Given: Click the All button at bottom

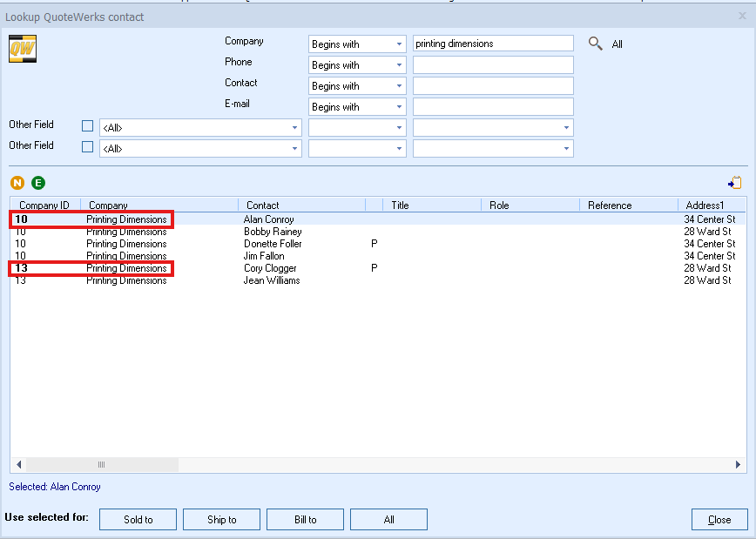Looking at the screenshot, I should [388, 519].
